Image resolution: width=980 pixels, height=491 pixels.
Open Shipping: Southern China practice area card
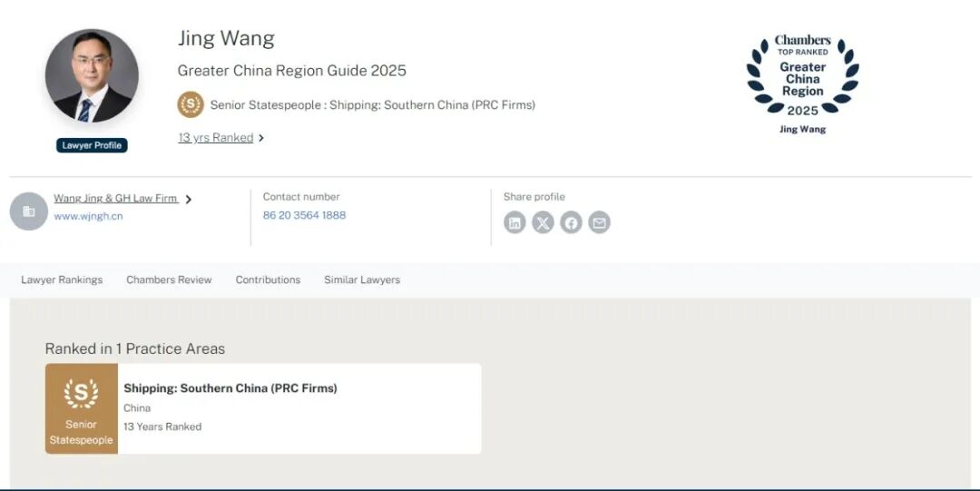(x=263, y=408)
